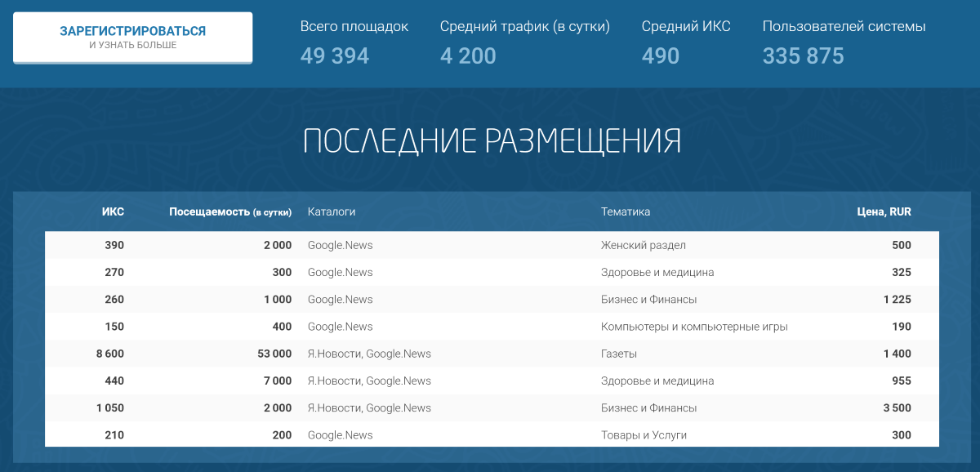980x472 pixels.
Task: Click price 1 400
Action: [x=898, y=354]
